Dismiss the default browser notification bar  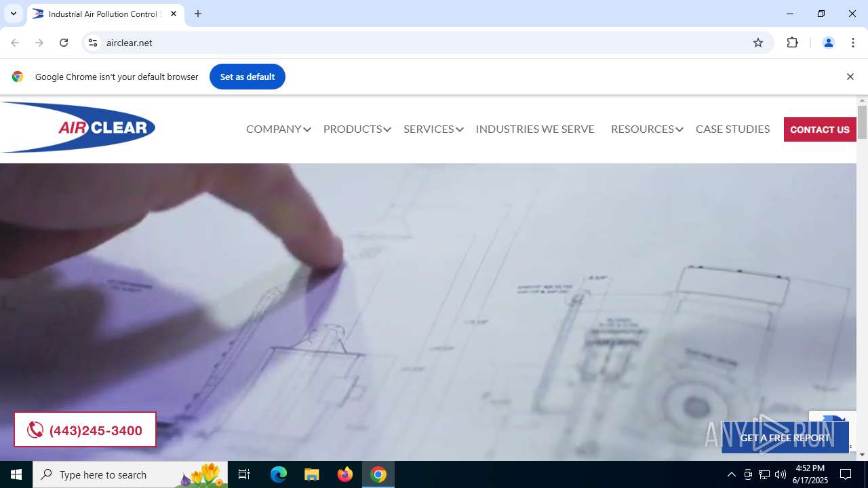point(850,77)
